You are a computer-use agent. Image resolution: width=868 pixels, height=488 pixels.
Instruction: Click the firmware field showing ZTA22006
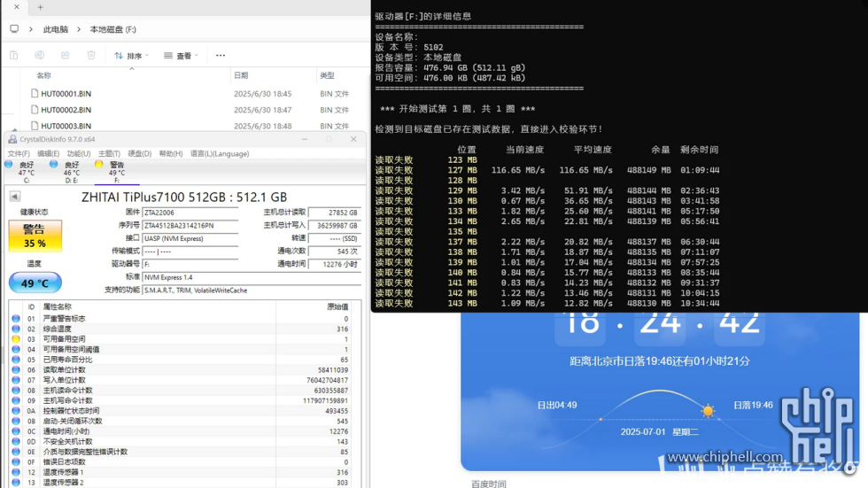pyautogui.click(x=190, y=213)
